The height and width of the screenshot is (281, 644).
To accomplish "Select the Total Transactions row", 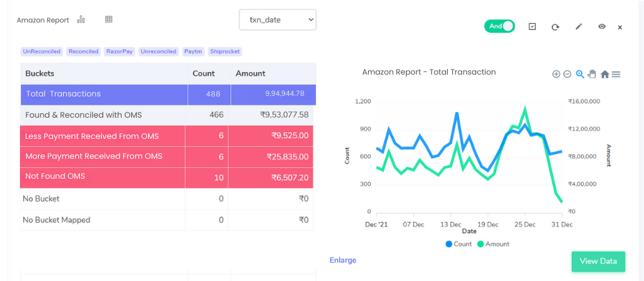I will click(168, 95).
